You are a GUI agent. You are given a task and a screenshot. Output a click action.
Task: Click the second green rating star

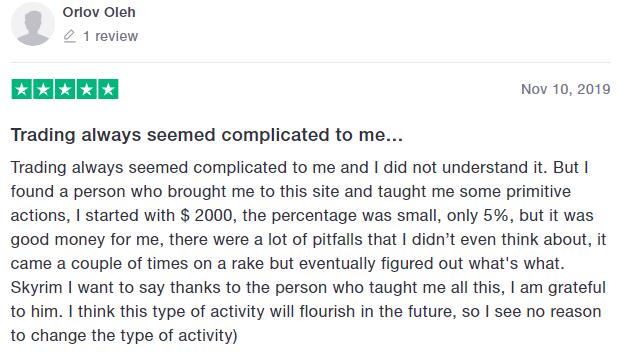pyautogui.click(x=43, y=89)
